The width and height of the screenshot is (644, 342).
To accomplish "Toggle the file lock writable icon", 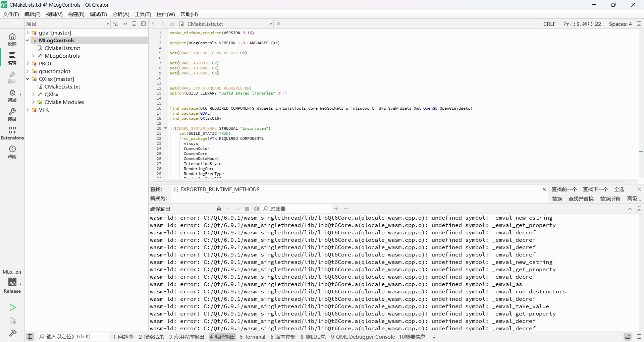I will pyautogui.click(x=172, y=24).
